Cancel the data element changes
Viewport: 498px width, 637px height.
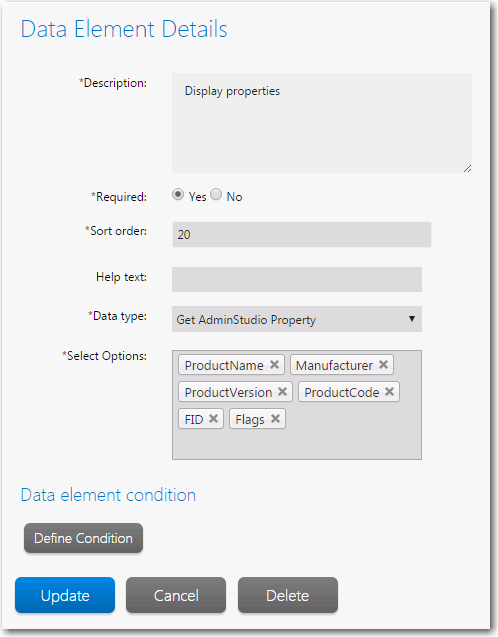click(176, 595)
